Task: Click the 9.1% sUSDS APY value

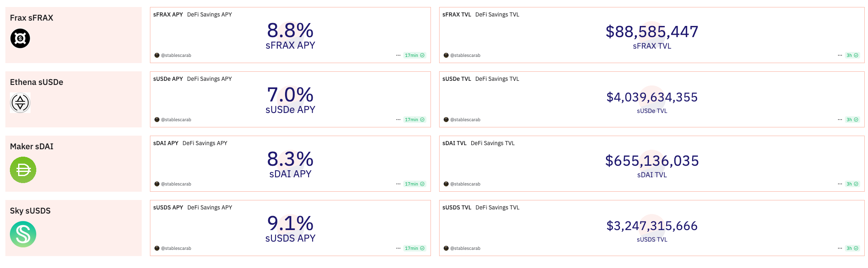Action: click(290, 224)
